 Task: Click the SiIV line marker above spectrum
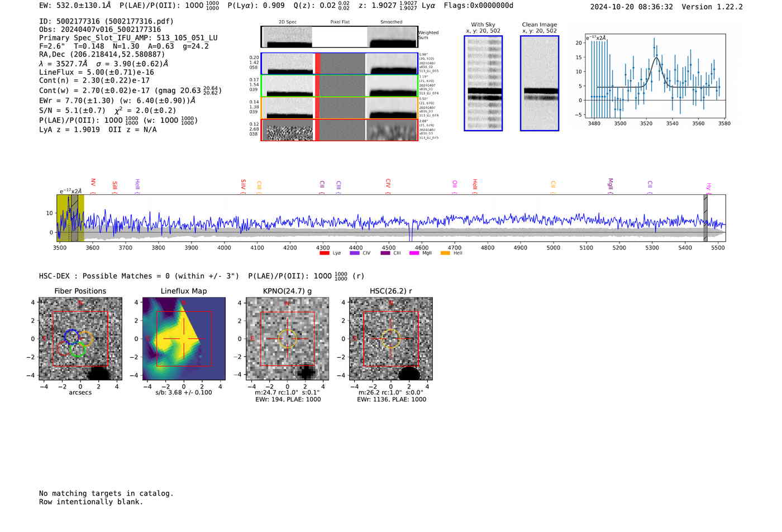coord(243,185)
